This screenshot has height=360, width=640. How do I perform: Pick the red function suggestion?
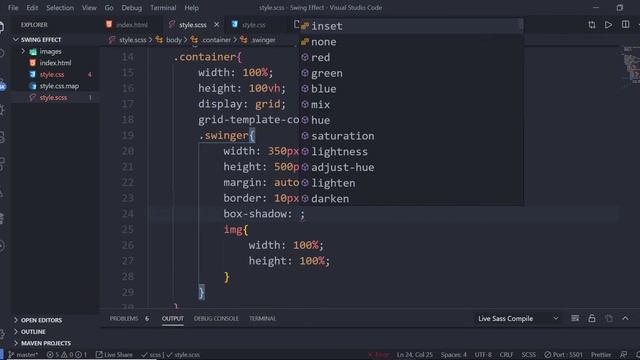click(x=411, y=58)
